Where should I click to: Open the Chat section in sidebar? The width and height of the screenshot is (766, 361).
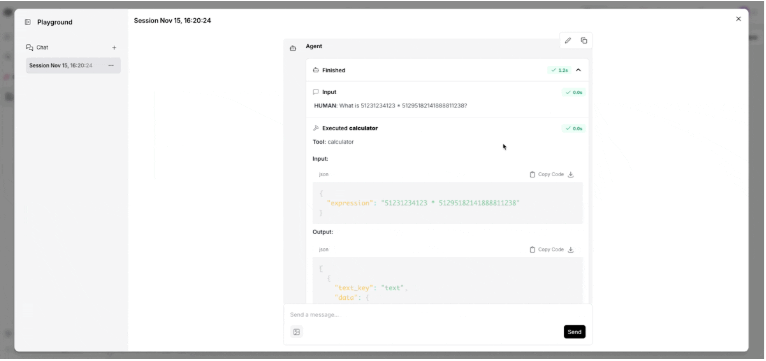[x=43, y=47]
